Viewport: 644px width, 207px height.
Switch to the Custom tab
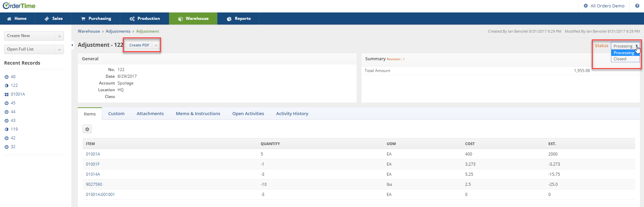116,114
